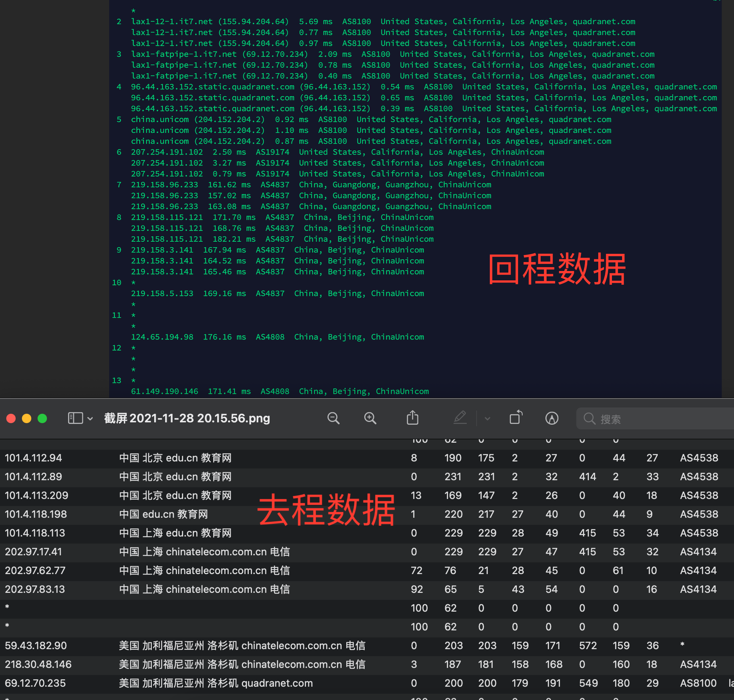
Task: Select the IP 101.4.113.209 cell
Action: (x=36, y=495)
